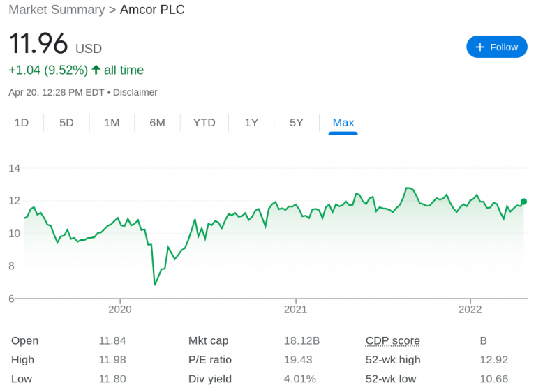Select the 1Y range tab
The image size is (536, 392).
pos(251,123)
